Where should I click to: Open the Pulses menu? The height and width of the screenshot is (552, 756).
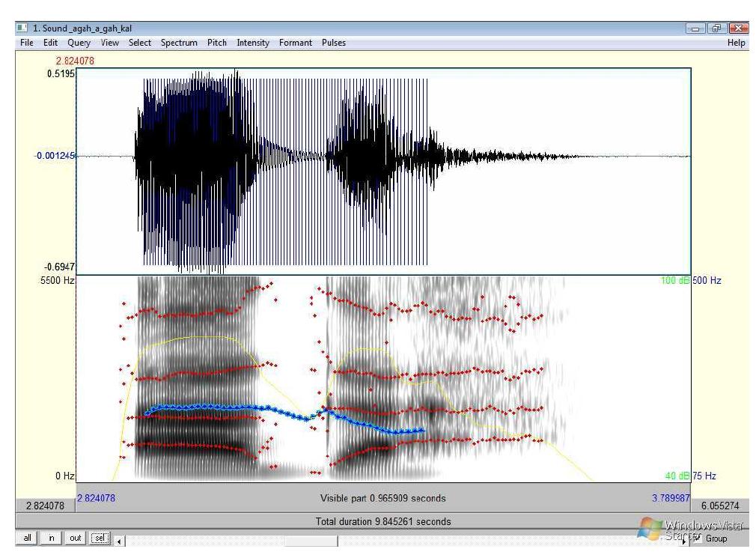(x=332, y=43)
